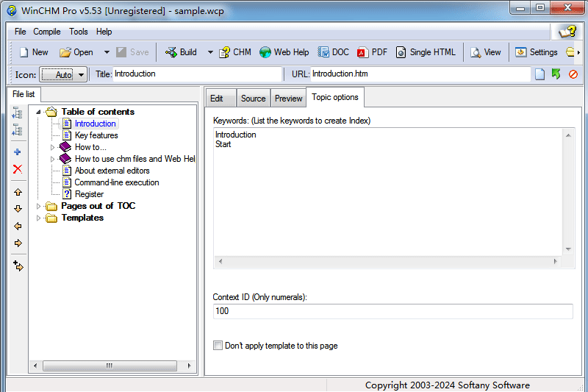Open the Help menu
The height and width of the screenshot is (392, 588).
coord(104,32)
